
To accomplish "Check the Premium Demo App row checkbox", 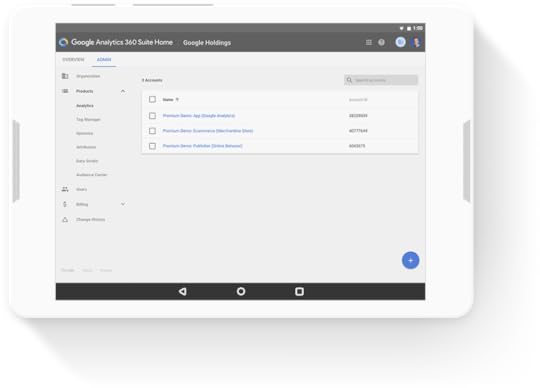I will 152,116.
